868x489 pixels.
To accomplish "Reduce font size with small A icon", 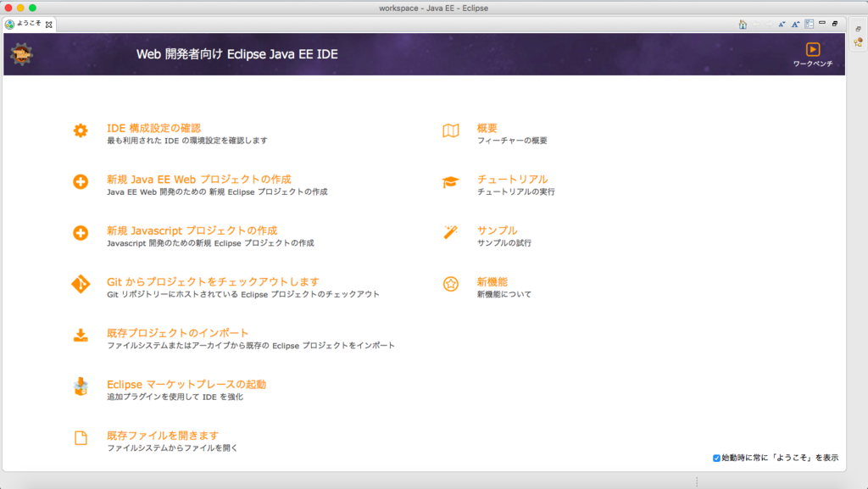I will click(x=782, y=25).
